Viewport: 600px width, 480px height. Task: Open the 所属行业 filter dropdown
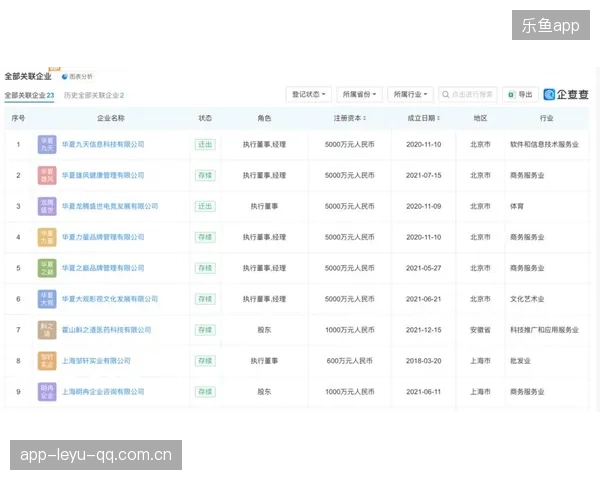pos(410,95)
